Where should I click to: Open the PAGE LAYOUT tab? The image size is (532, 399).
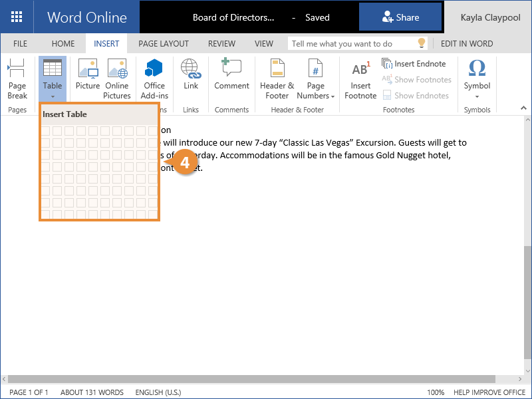click(164, 44)
